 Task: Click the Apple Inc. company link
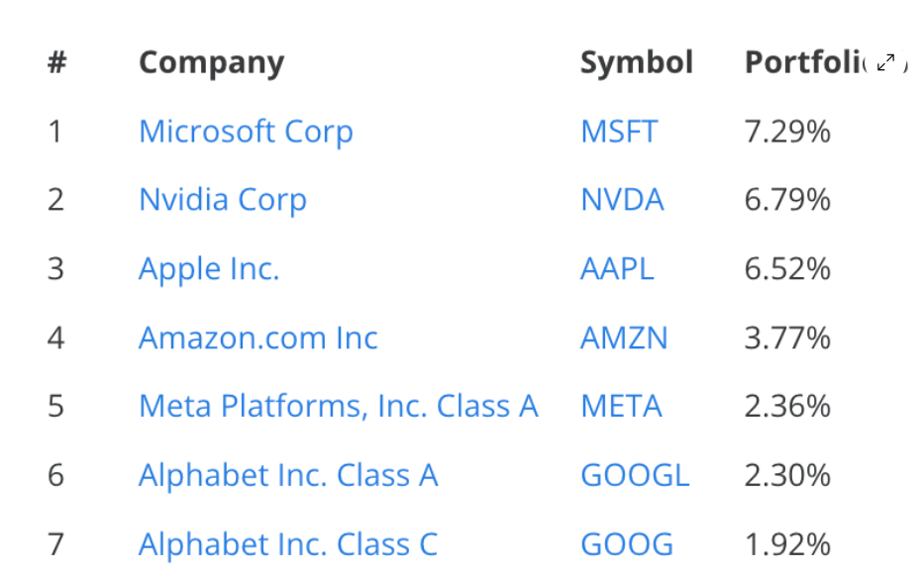pyautogui.click(x=209, y=269)
